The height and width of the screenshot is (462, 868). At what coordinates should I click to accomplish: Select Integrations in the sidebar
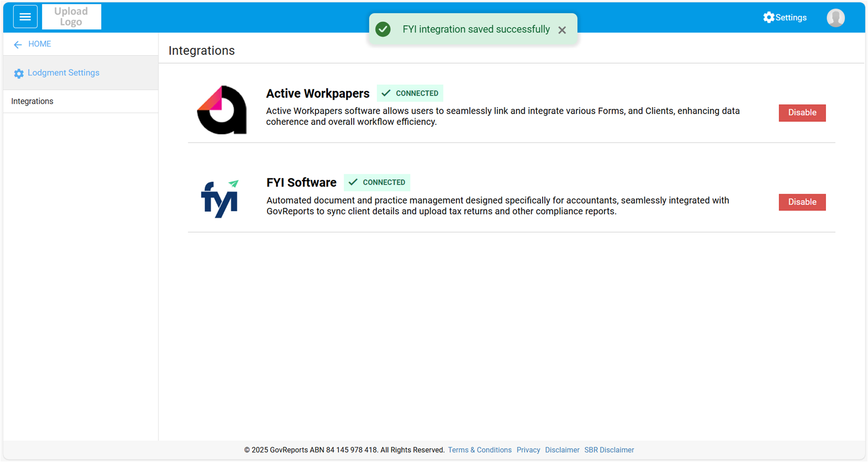33,101
